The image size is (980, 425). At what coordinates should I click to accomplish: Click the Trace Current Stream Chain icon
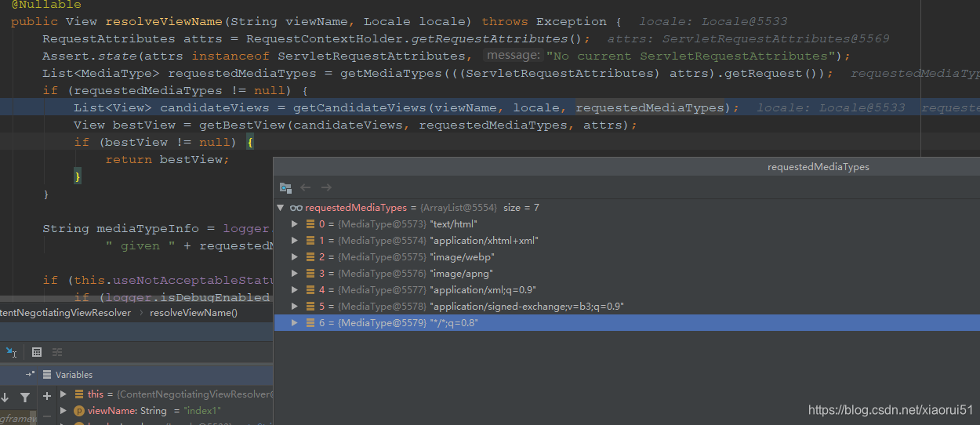[x=57, y=352]
